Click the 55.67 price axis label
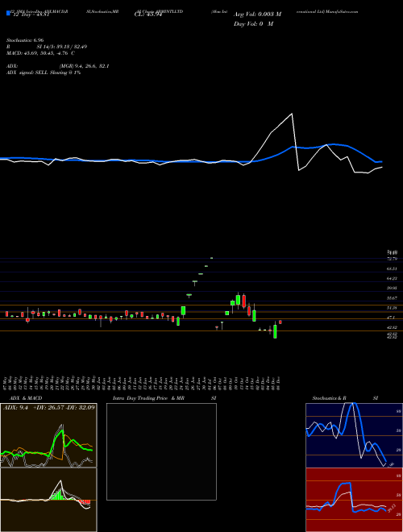 tap(393, 298)
